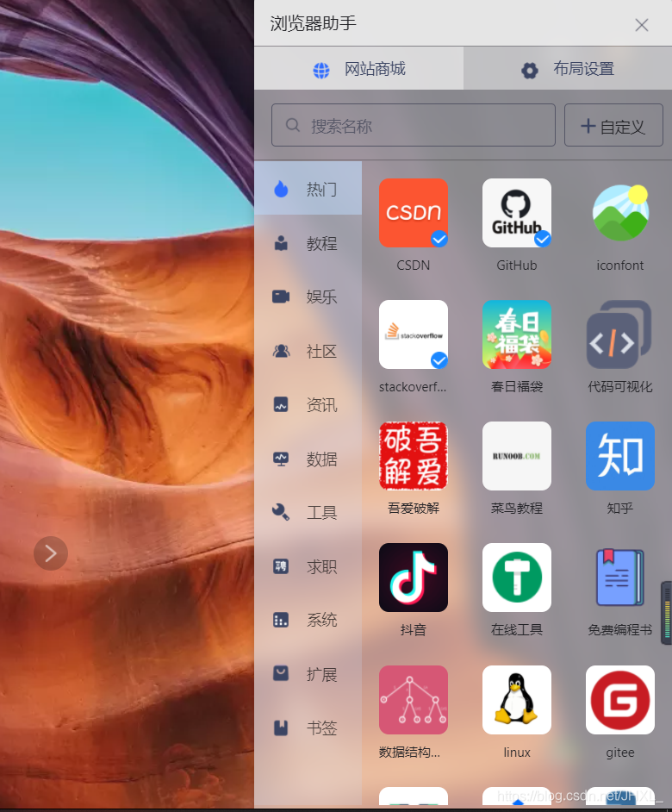Click the 抖音 label text
672x812 pixels.
point(414,630)
